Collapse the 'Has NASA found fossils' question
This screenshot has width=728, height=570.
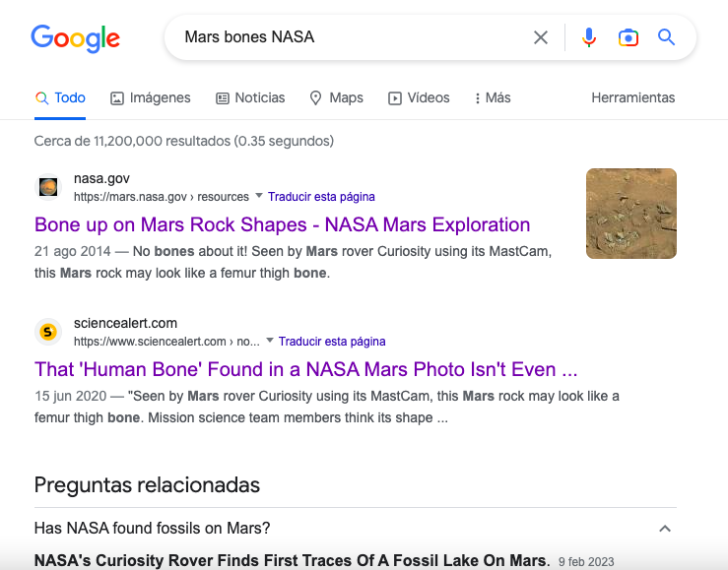(x=665, y=529)
